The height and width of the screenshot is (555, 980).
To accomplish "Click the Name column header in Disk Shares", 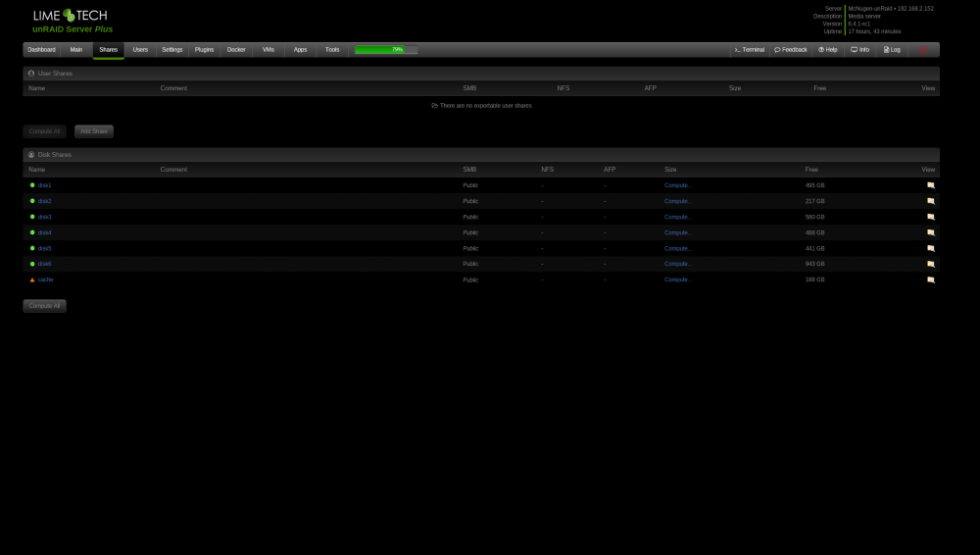I will click(x=37, y=170).
